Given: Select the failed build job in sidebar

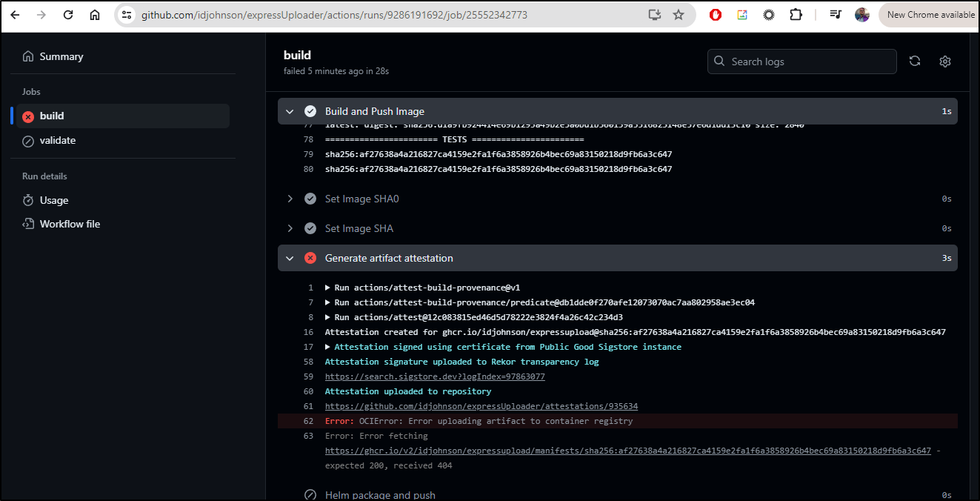Looking at the screenshot, I should [123, 116].
